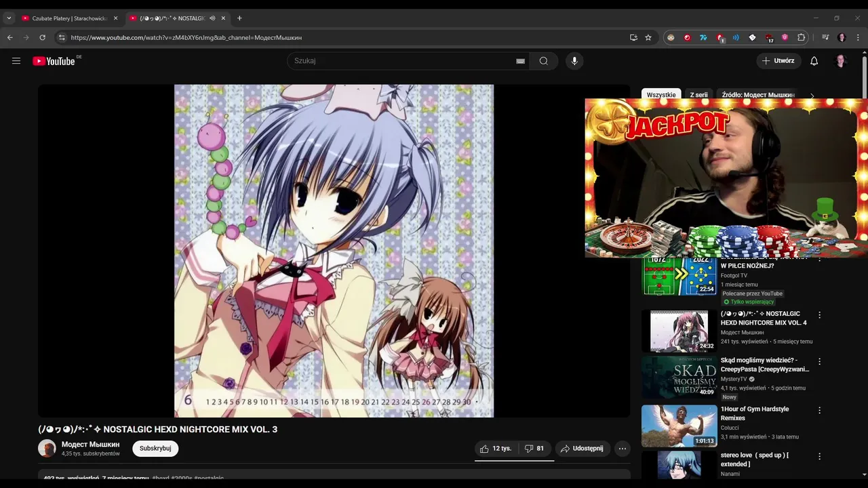Install app icon in address bar
Screen dimensions: 868x488
tap(633, 37)
